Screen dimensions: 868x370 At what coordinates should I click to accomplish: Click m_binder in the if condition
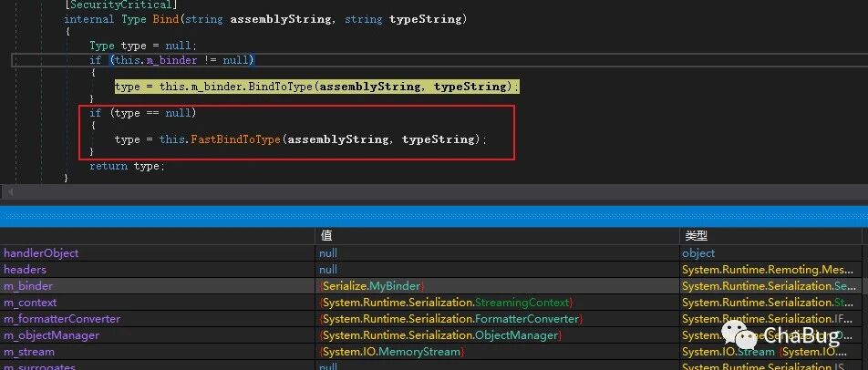[x=171, y=60]
